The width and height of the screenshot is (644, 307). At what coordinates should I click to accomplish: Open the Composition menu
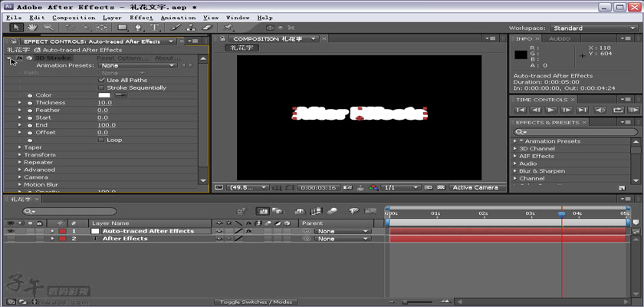pos(74,18)
